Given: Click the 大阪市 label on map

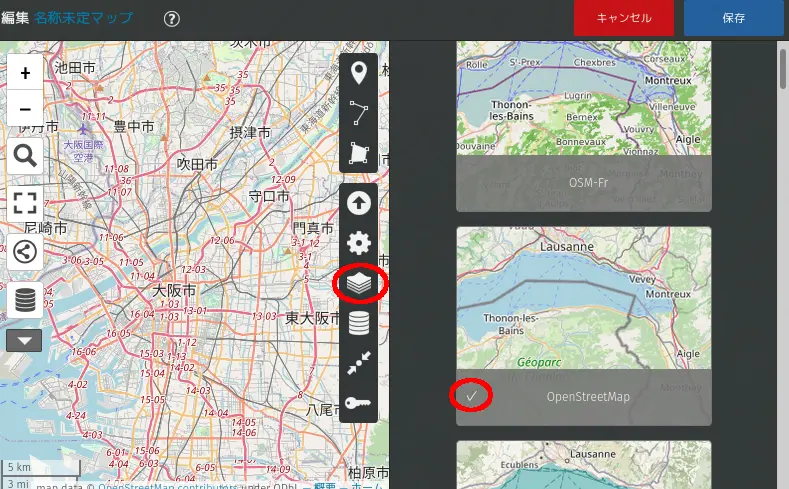Looking at the screenshot, I should 174,290.
